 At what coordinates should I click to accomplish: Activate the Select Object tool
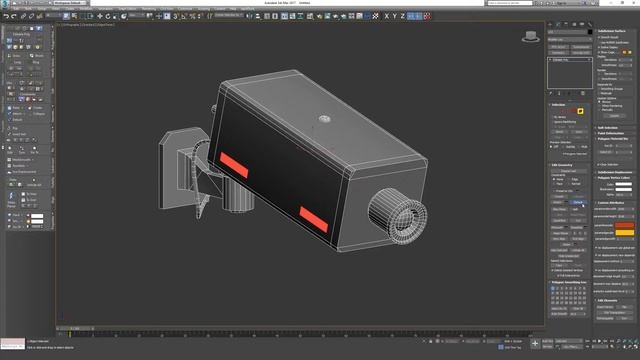(66, 16)
